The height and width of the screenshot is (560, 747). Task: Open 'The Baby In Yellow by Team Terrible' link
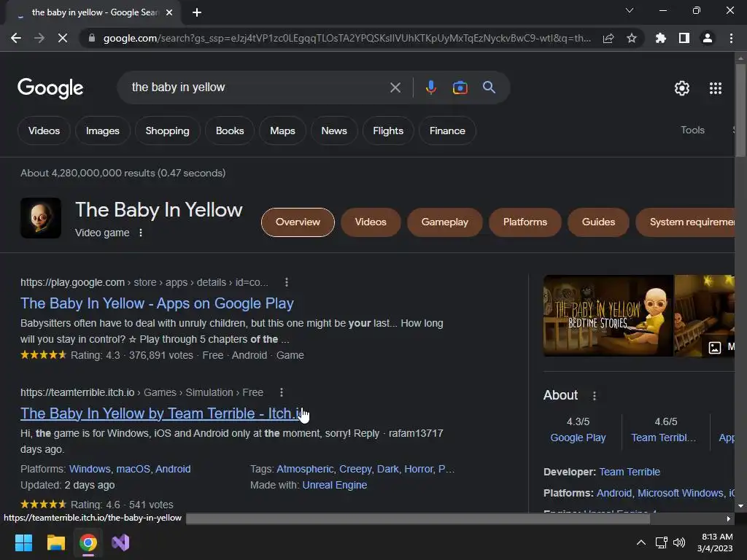tap(161, 413)
